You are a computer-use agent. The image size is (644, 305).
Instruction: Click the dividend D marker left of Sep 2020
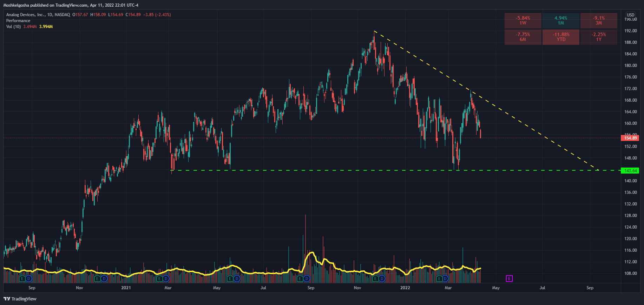pyautogui.click(x=29, y=279)
